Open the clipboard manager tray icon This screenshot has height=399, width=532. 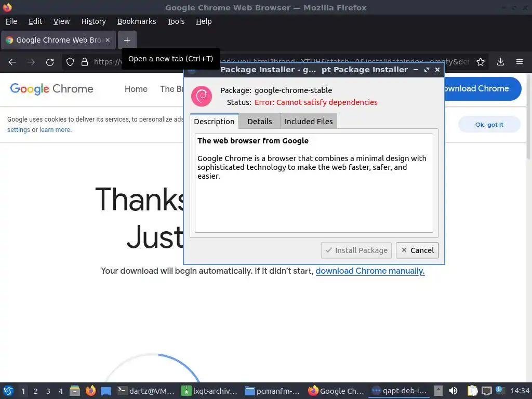coord(472,391)
